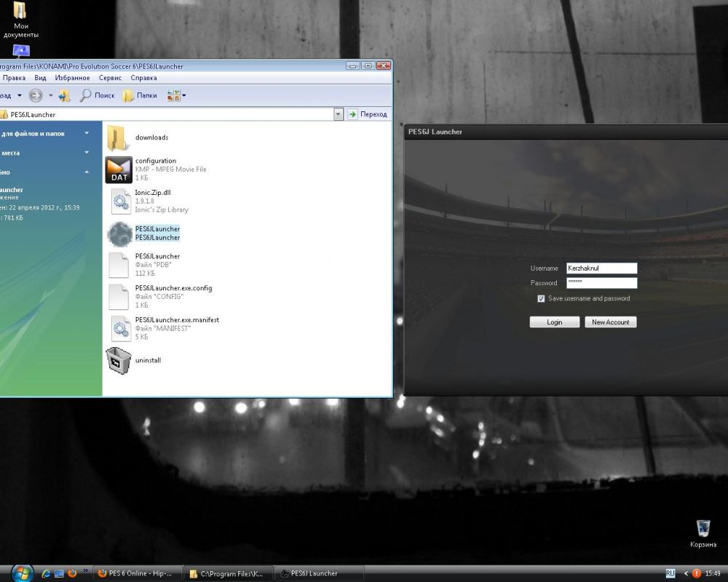Click the 15:49 clock in tray
This screenshot has height=582, width=728.
coord(713,574)
